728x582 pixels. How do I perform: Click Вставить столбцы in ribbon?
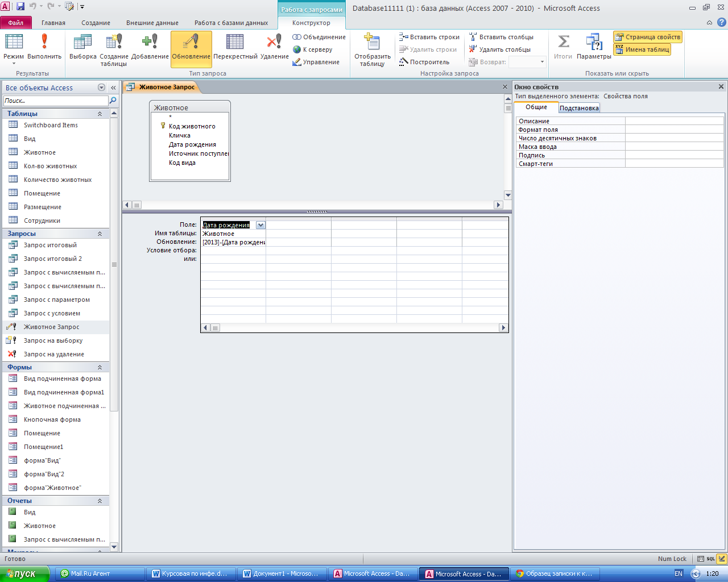[x=501, y=37]
